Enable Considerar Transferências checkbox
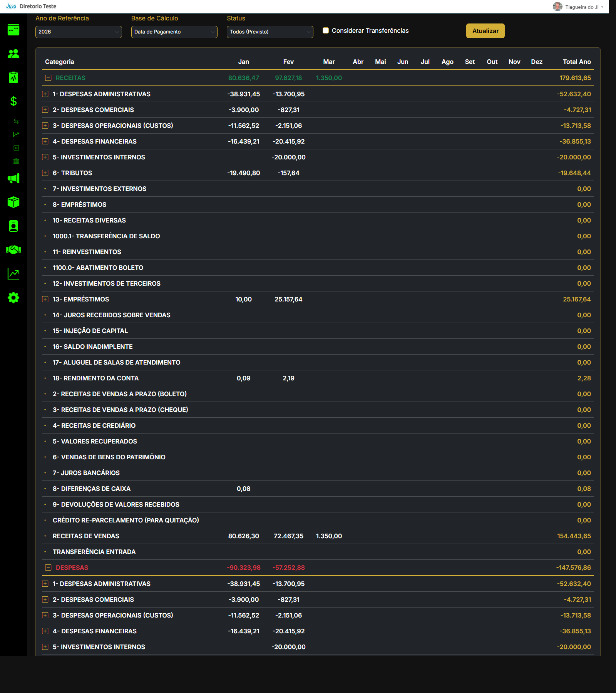The width and height of the screenshot is (616, 693). click(x=326, y=30)
